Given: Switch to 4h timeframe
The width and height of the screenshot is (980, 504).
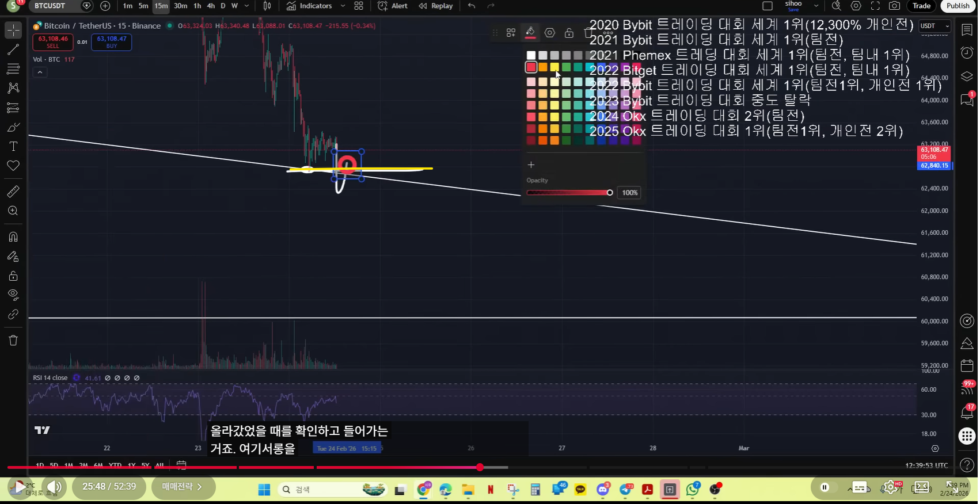Looking at the screenshot, I should pos(211,6).
